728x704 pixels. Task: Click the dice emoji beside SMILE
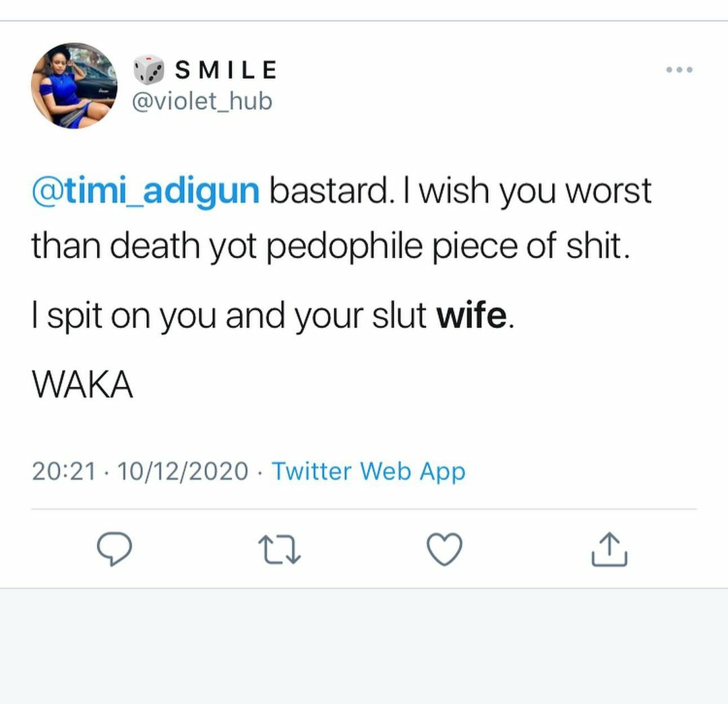pyautogui.click(x=148, y=69)
